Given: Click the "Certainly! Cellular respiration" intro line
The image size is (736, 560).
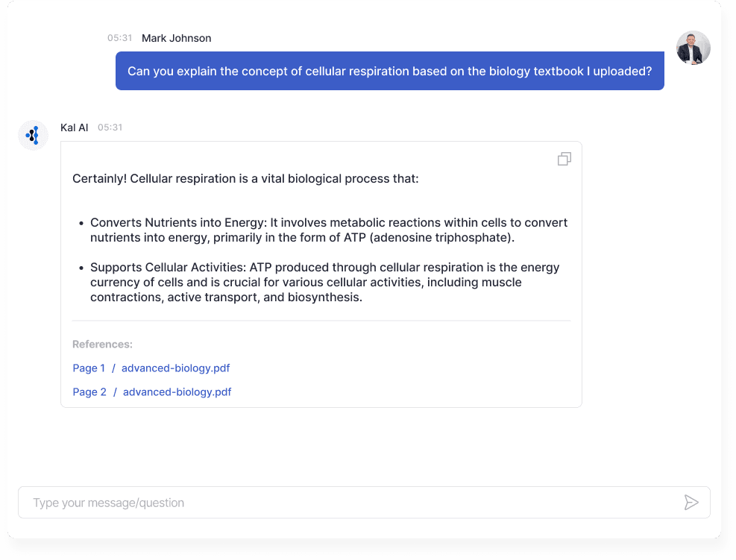Looking at the screenshot, I should (x=245, y=179).
